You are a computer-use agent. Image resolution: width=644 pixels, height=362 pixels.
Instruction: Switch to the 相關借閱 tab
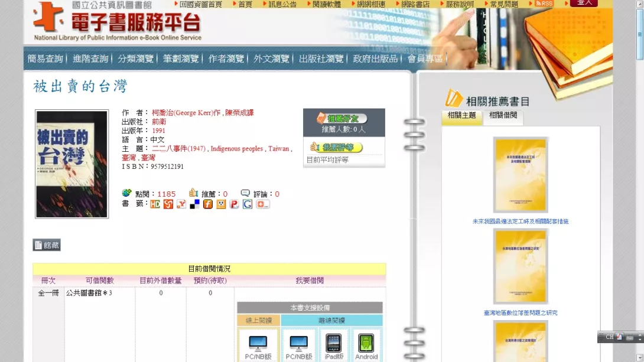[503, 116]
